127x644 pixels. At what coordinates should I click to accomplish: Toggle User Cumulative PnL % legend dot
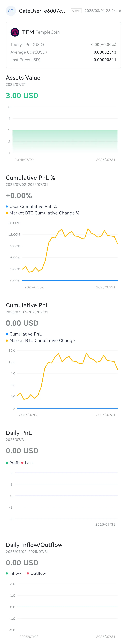coord(7,206)
